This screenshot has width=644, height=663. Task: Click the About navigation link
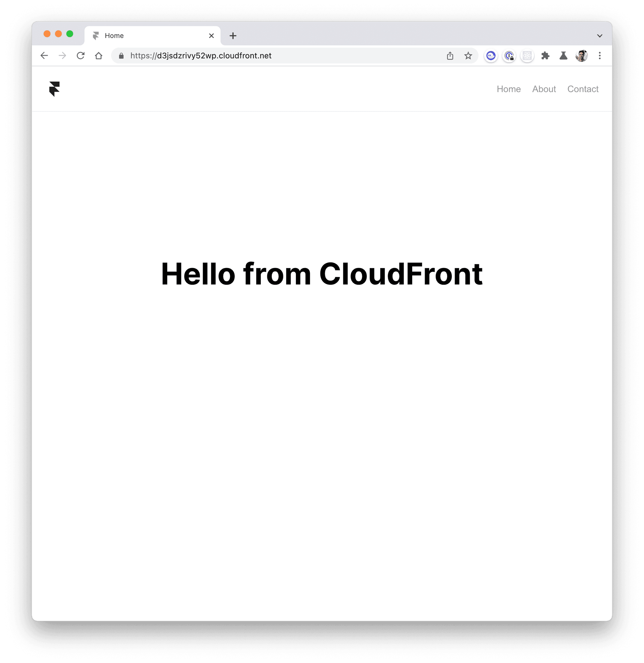544,89
